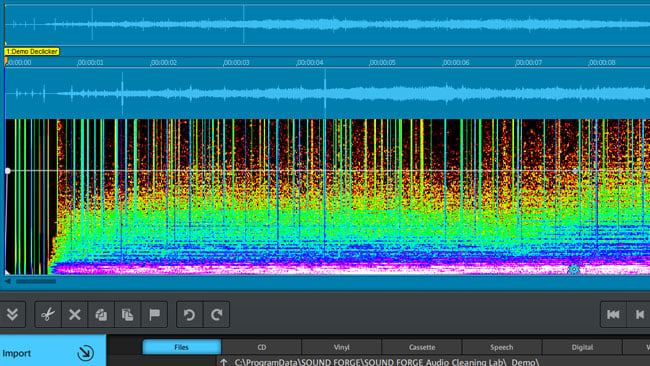The image size is (650, 366).
Task: Switch to the Digital tab
Action: click(x=582, y=347)
